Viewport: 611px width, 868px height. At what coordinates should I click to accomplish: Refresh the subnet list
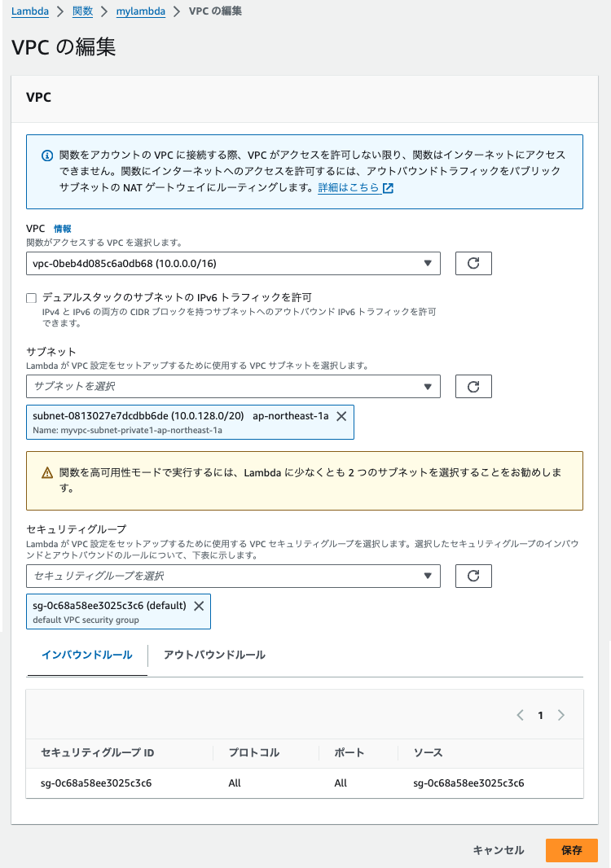473,386
